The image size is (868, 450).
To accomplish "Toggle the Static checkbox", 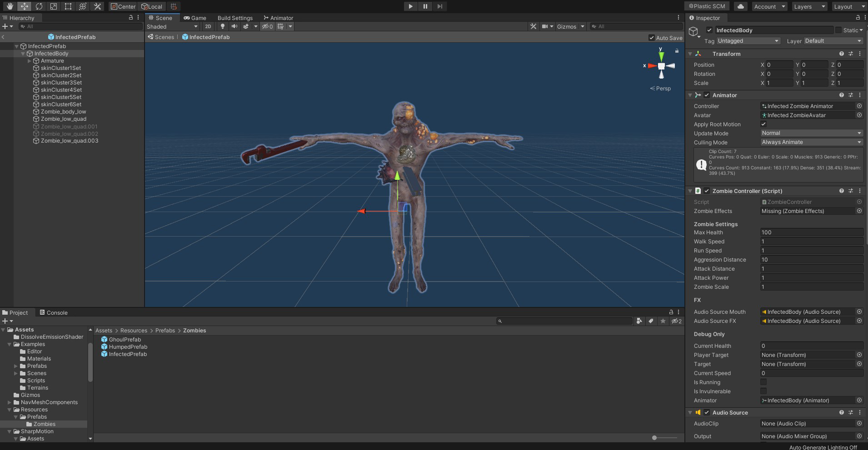I will tap(838, 30).
